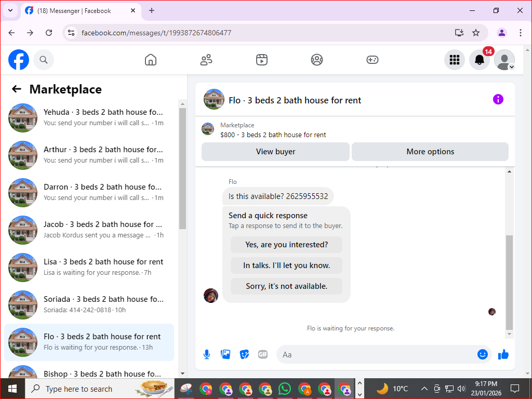
Task: Install app icon in address bar
Action: (459, 33)
